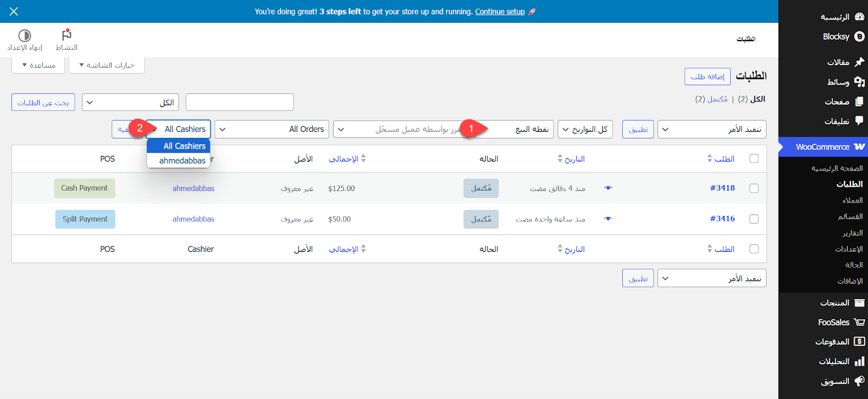This screenshot has width=868, height=399.
Task: Follow the Continue setup link
Action: pyautogui.click(x=500, y=11)
